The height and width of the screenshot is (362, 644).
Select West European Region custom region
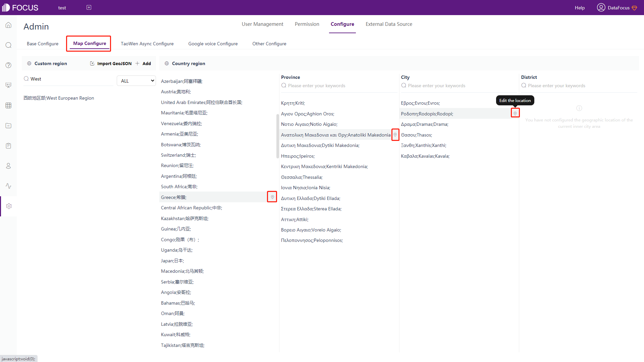coord(59,98)
